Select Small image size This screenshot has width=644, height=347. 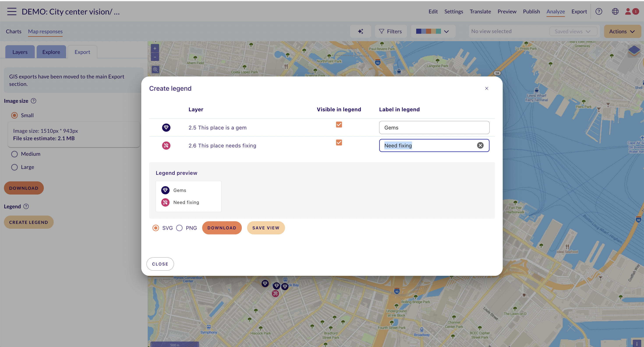coord(14,115)
